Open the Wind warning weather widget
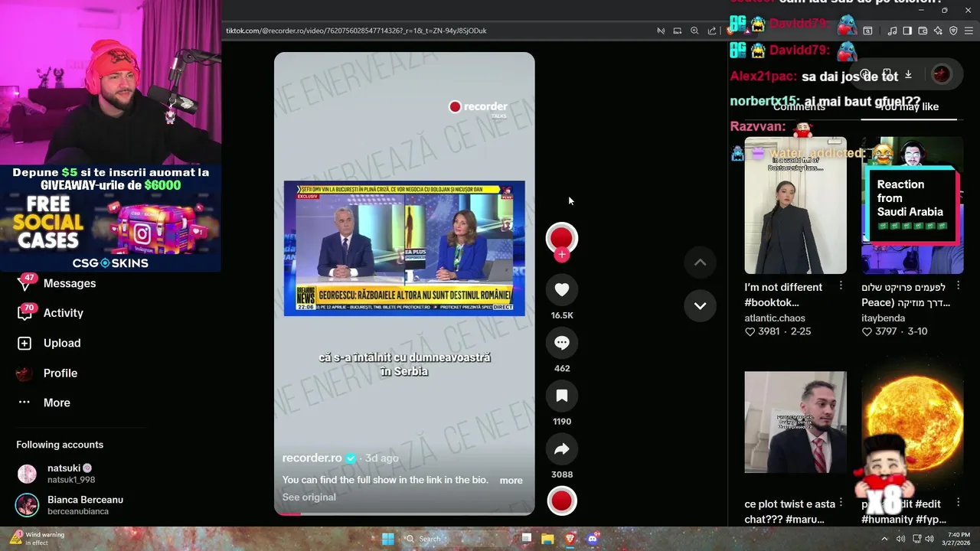 (37, 539)
